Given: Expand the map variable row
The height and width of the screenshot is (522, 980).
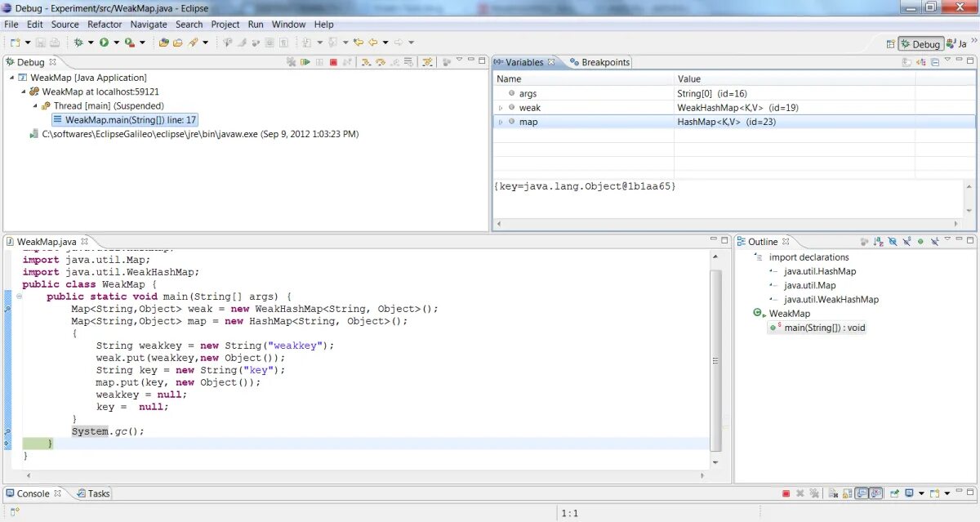Looking at the screenshot, I should [501, 122].
